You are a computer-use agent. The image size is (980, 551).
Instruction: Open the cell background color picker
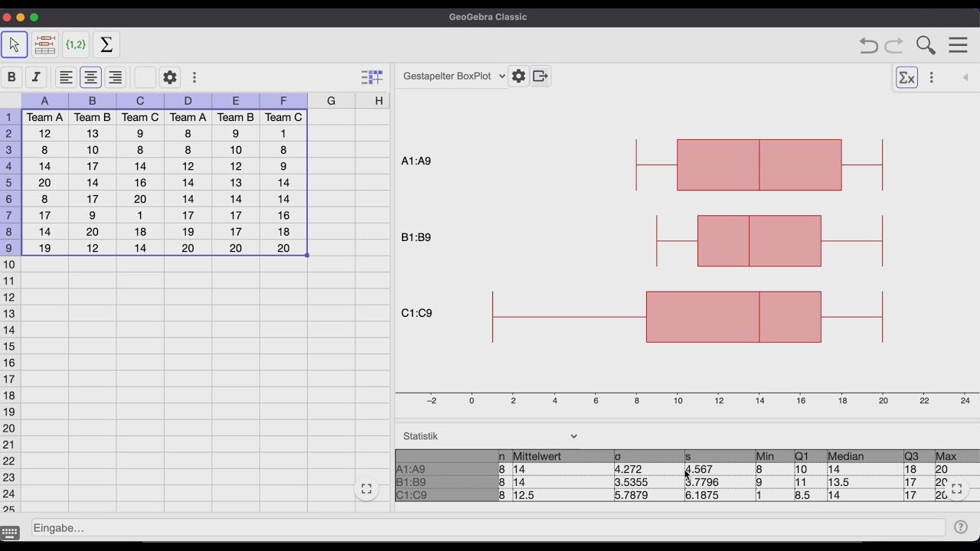[x=145, y=77]
